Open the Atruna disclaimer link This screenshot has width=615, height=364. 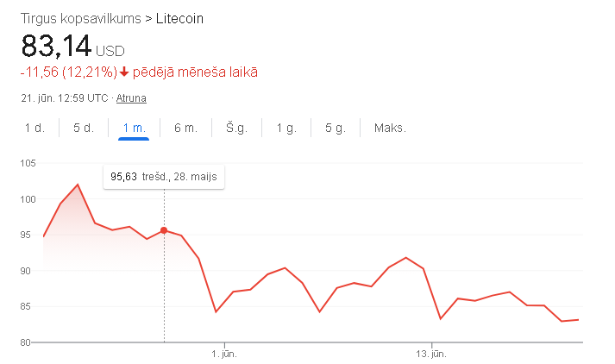(x=131, y=98)
